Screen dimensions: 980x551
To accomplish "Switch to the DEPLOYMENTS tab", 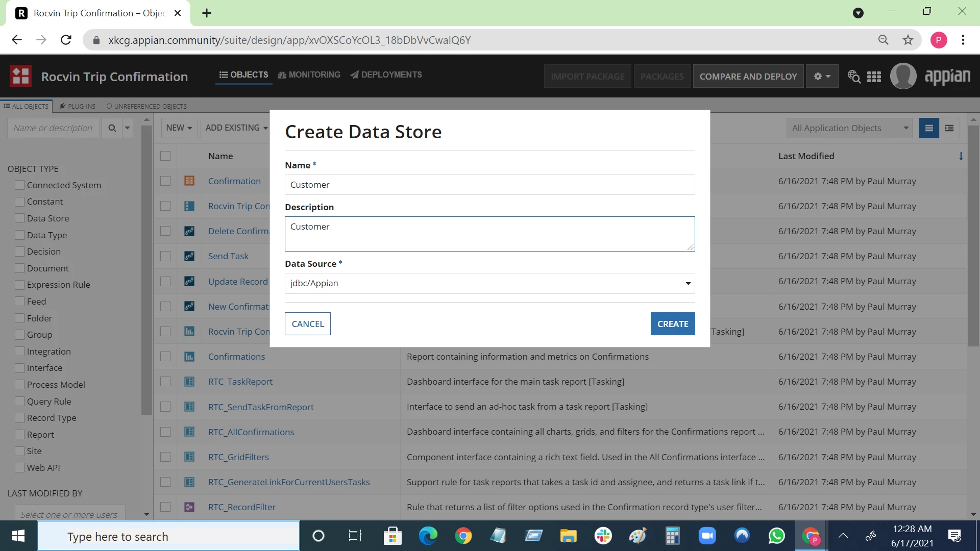I will click(x=386, y=74).
